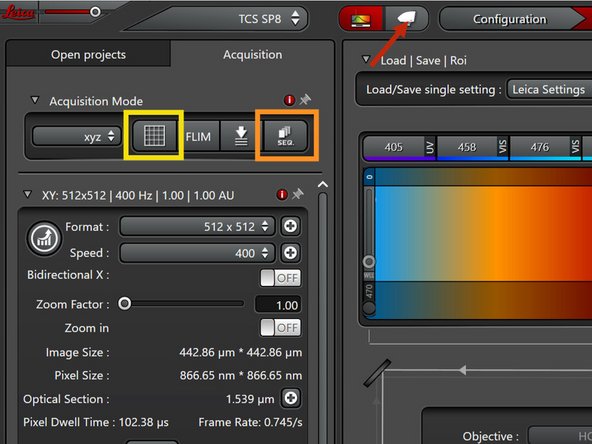Image resolution: width=592 pixels, height=444 pixels.
Task: Open the xyz scan mode dropdown
Action: (77, 136)
